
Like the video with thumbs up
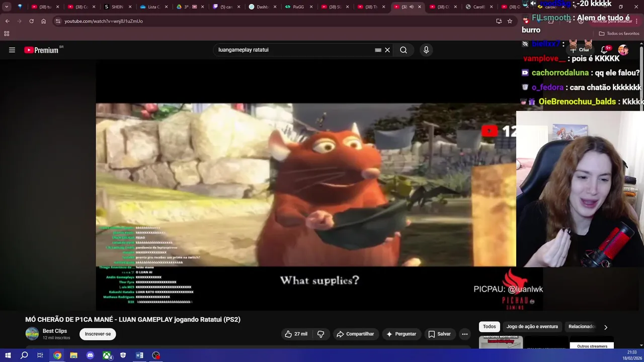[296, 334]
